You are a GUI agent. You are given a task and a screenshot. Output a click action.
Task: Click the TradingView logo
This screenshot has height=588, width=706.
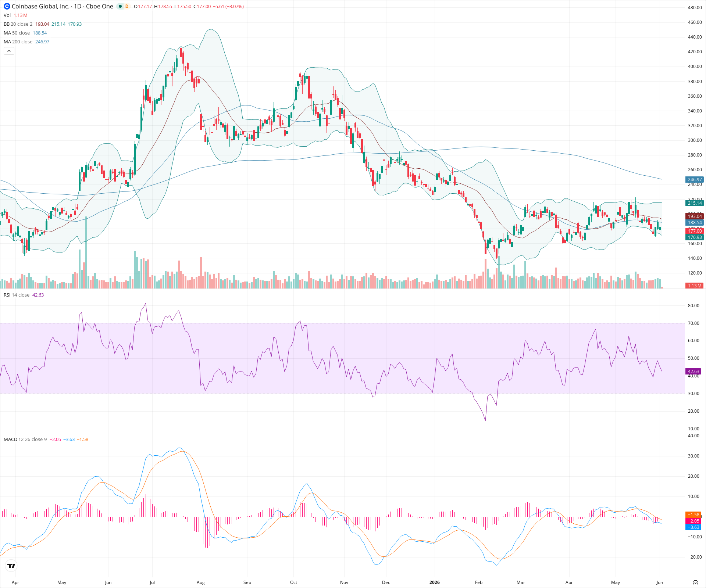[11, 566]
